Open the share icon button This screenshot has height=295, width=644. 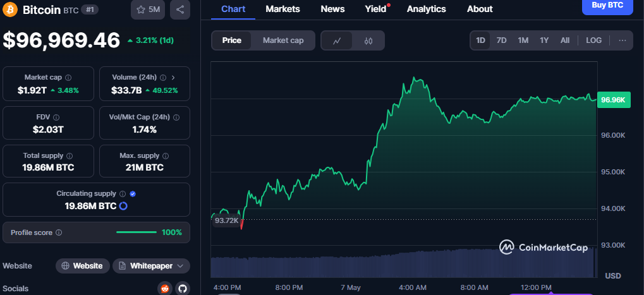180,9
